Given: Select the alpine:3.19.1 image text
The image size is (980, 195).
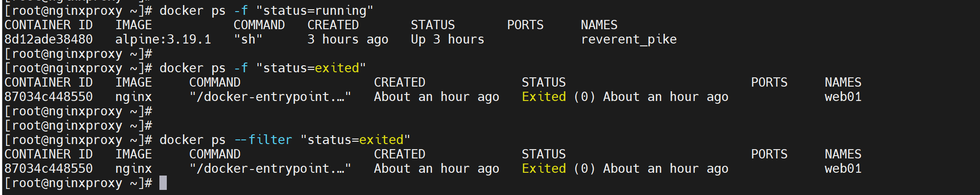Looking at the screenshot, I should point(163,39).
